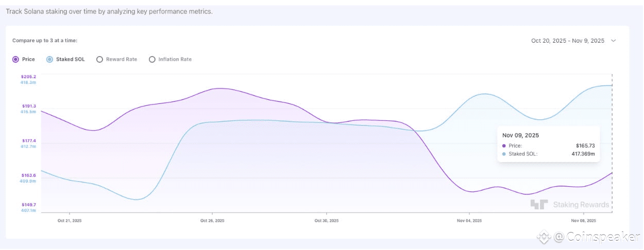This screenshot has height=250, width=644.
Task: Enable the Inflation Rate metric
Action: (152, 59)
